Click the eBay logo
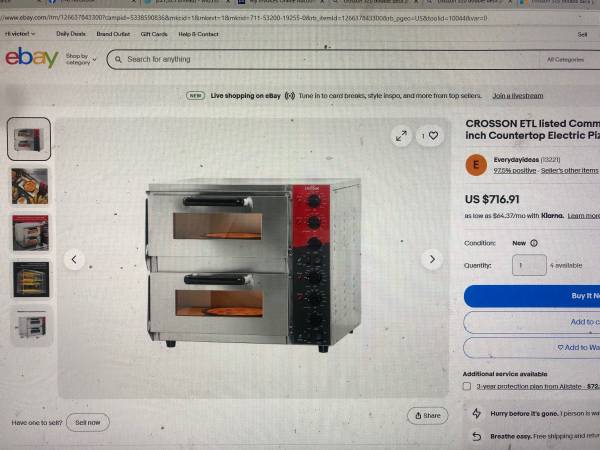The image size is (600, 450). pos(32,58)
